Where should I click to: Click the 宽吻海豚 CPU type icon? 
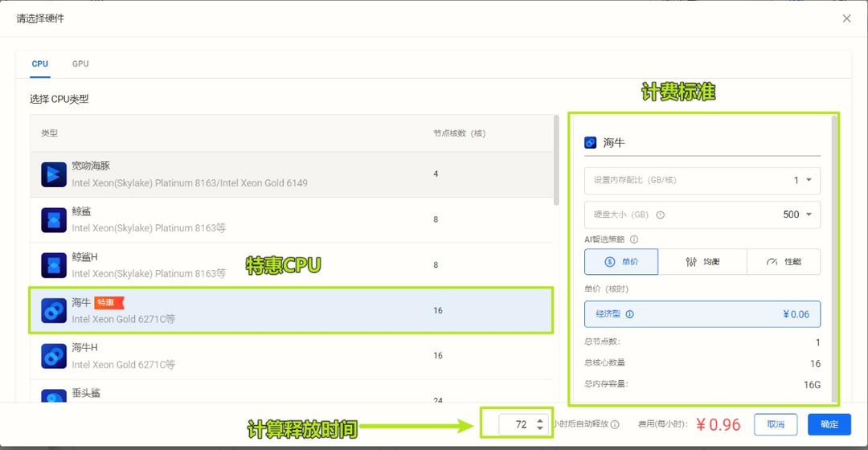[54, 174]
